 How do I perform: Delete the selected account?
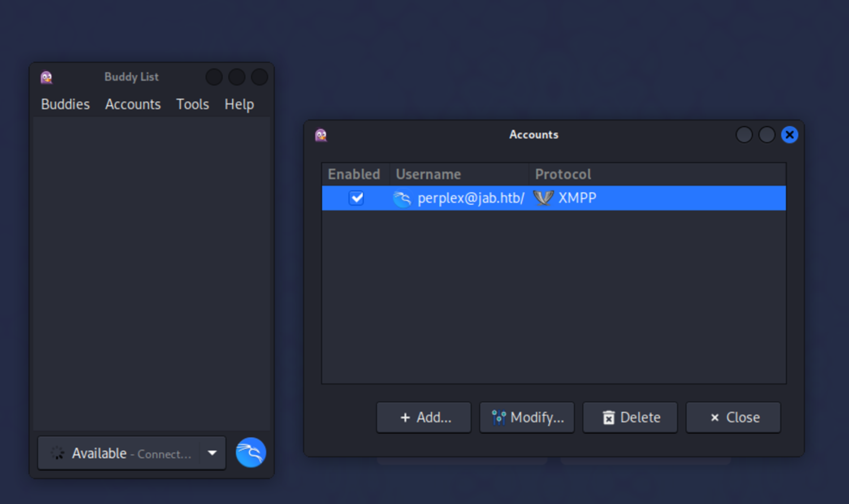(x=630, y=418)
